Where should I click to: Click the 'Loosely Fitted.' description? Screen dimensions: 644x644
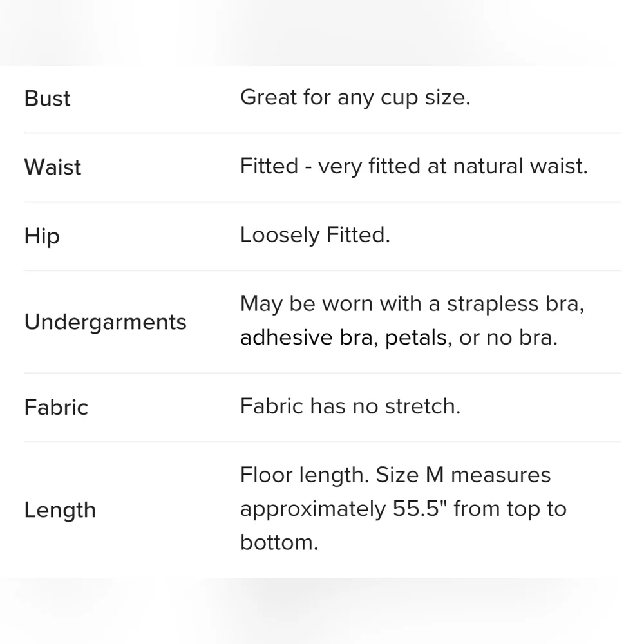(315, 235)
